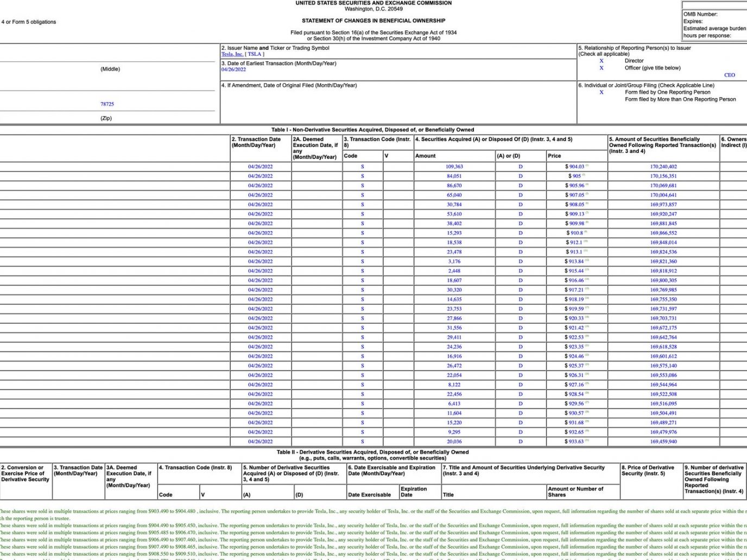Click the amount 8,122
Viewport: 747px width, 560px height.
[454, 385]
